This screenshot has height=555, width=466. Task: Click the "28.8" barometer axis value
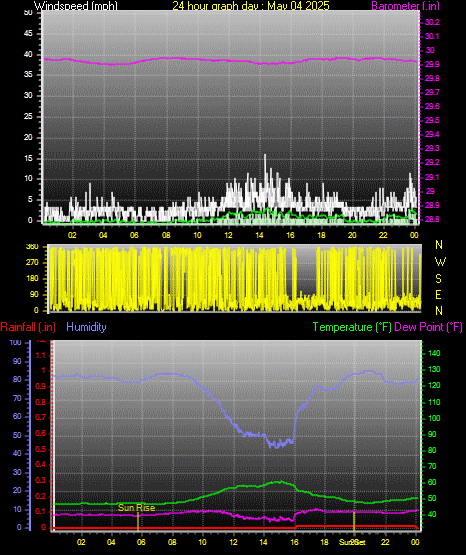coord(432,219)
